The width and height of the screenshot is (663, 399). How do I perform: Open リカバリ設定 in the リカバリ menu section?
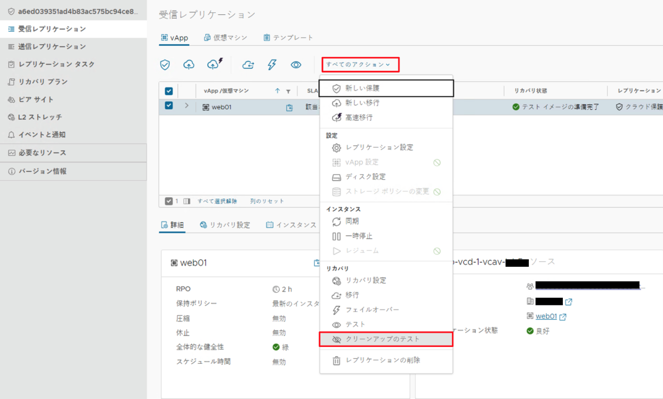click(x=386, y=280)
